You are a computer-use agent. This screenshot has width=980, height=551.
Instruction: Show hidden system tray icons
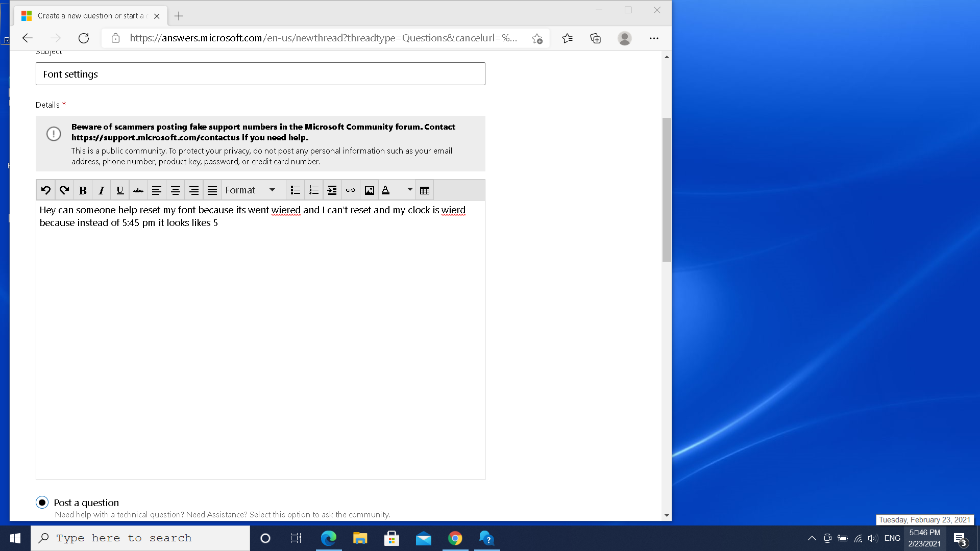[812, 538]
